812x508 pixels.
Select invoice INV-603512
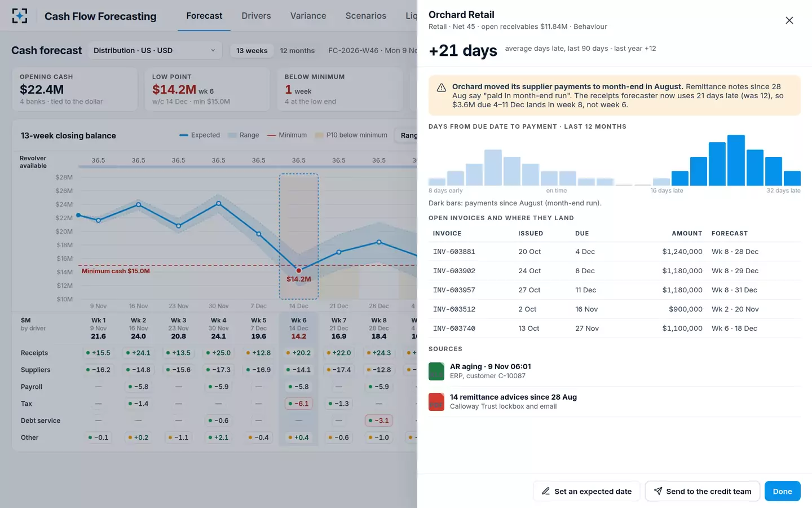[615, 309]
